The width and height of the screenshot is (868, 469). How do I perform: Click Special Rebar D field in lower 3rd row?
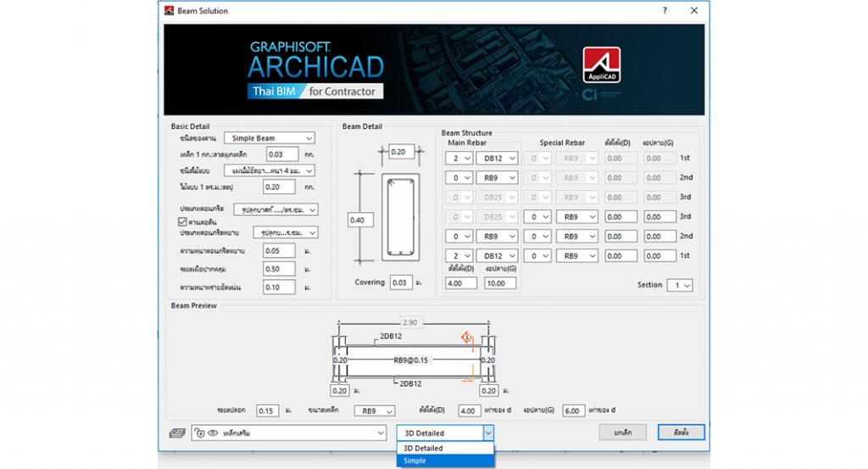(620, 217)
